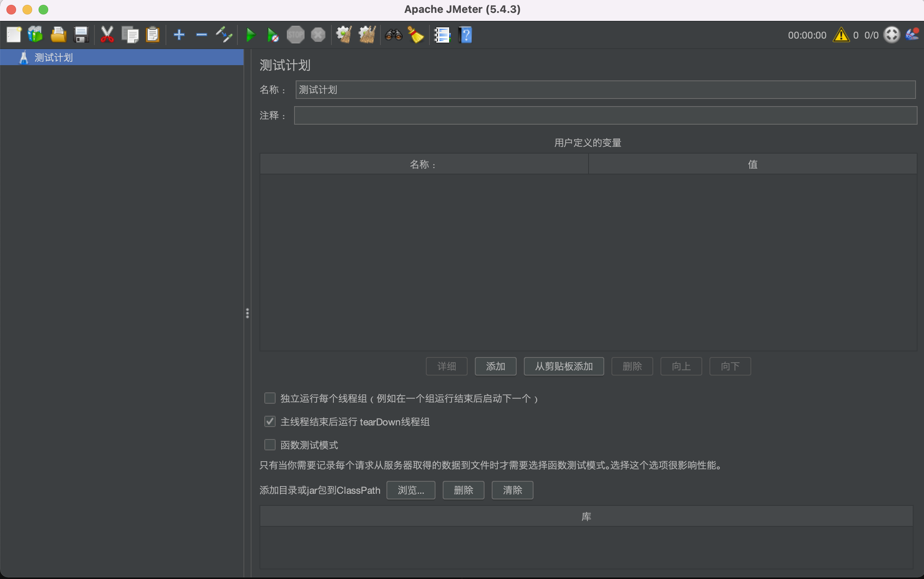Image resolution: width=924 pixels, height=579 pixels.
Task: Click the Open file folder icon
Action: pyautogui.click(x=58, y=35)
